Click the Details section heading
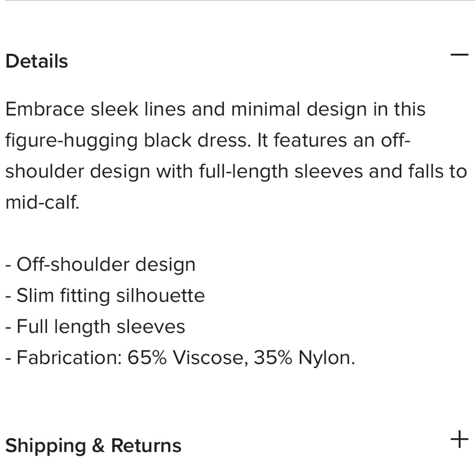 point(37,61)
